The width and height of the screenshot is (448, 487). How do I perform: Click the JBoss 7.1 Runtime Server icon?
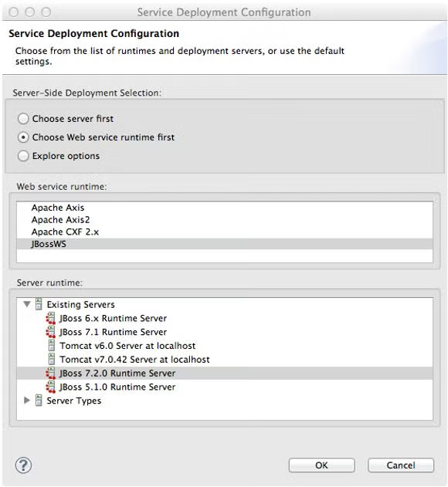coord(51,332)
